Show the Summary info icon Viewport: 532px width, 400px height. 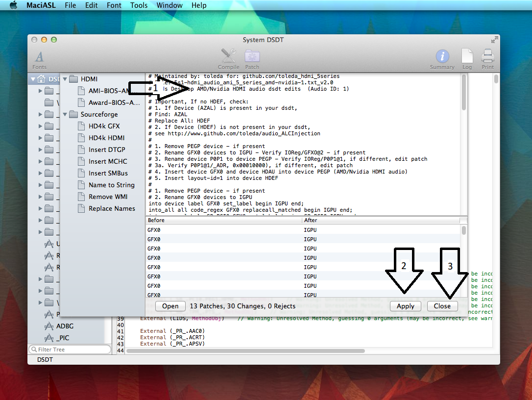pos(442,56)
